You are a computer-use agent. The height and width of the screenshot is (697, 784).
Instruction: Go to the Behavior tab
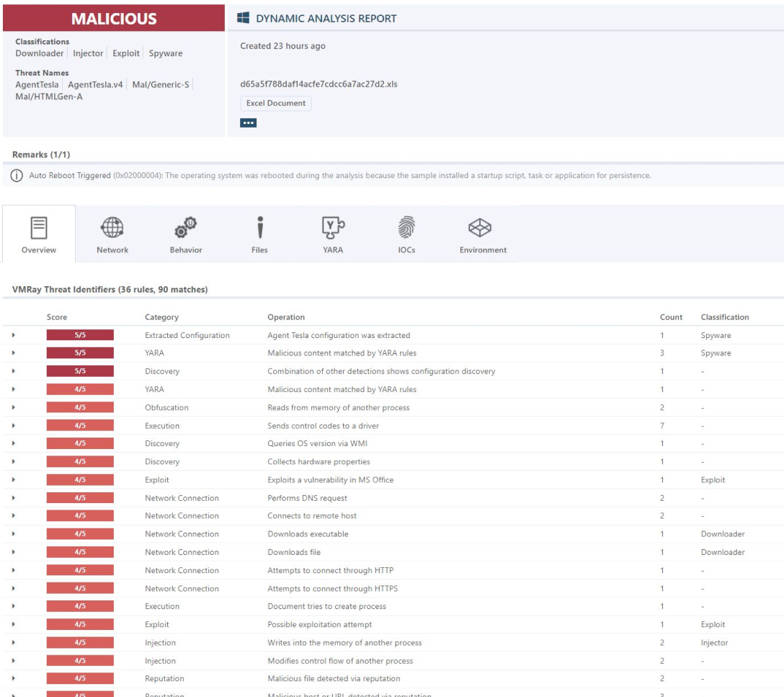186,234
